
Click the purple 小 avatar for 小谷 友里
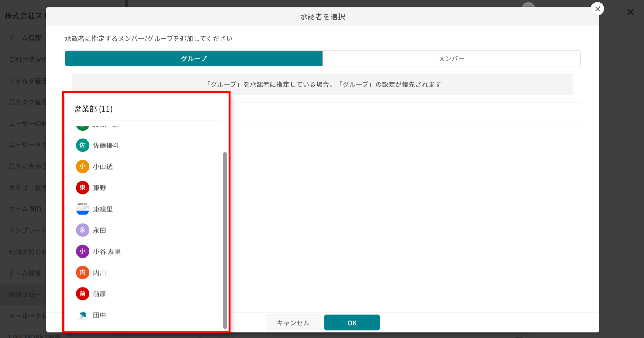pos(83,251)
